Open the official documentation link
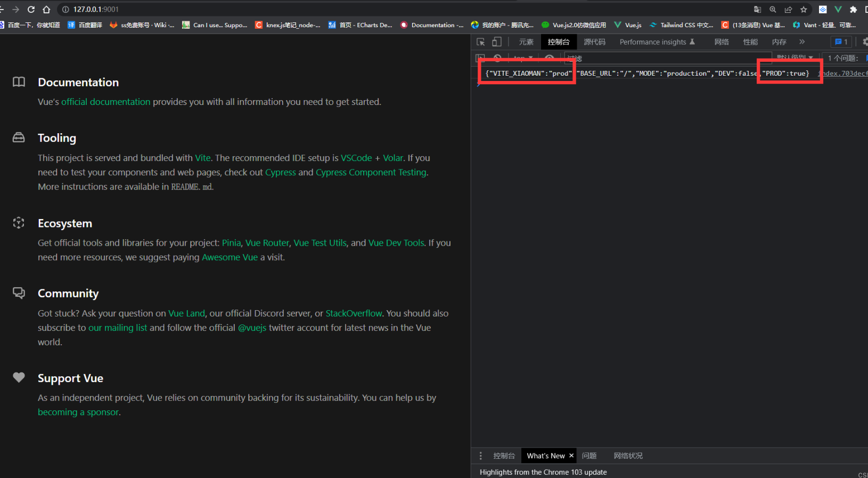The image size is (868, 478). click(x=105, y=102)
